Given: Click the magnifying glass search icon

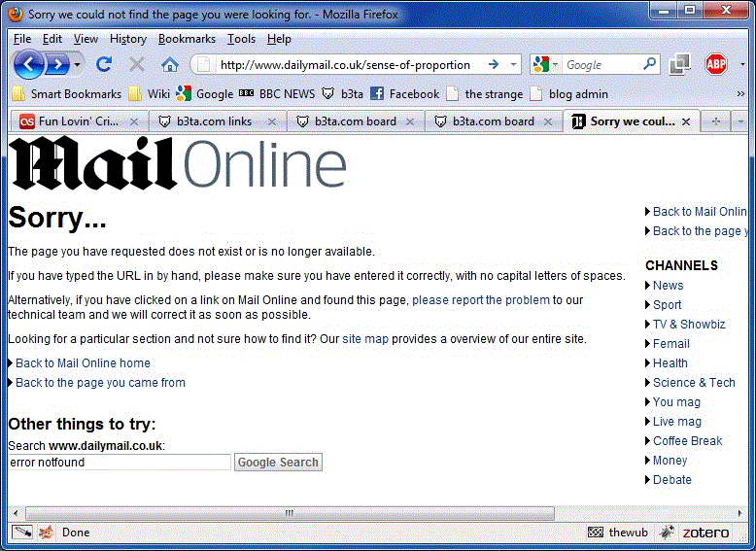Looking at the screenshot, I should point(650,63).
